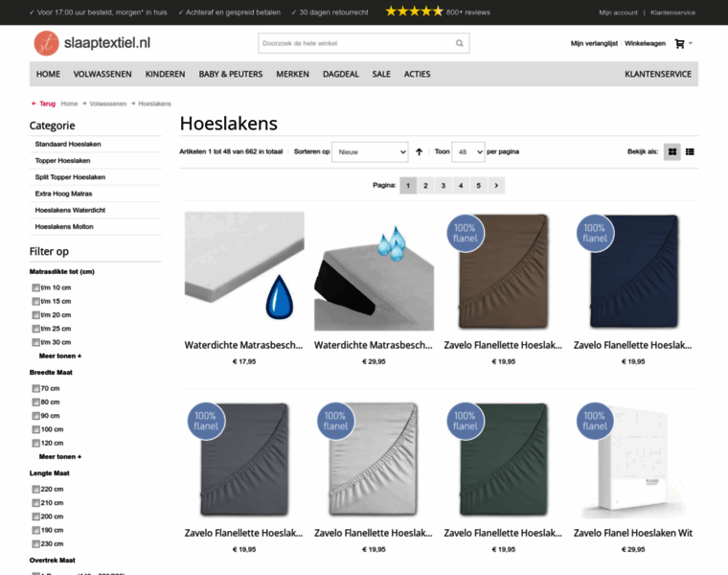Screen dimensions: 728x575
Task: Open the shopping cart icon
Action: coord(679,44)
